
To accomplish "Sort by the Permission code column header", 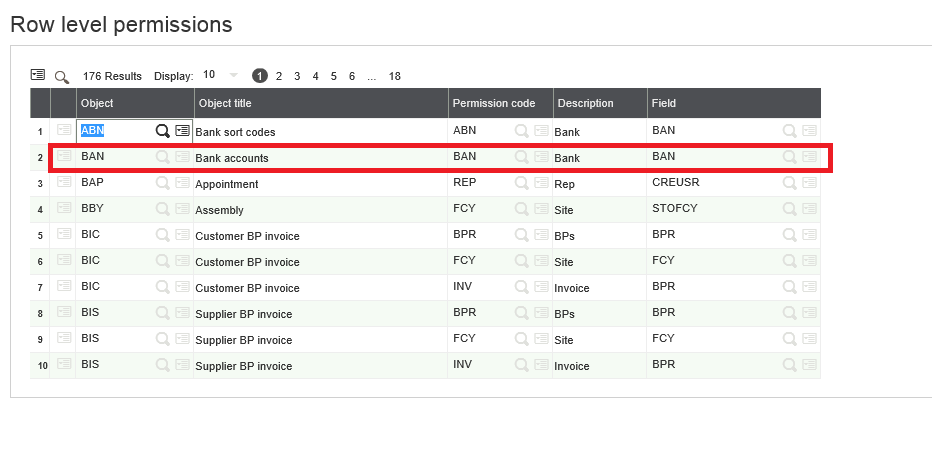I will click(x=500, y=103).
